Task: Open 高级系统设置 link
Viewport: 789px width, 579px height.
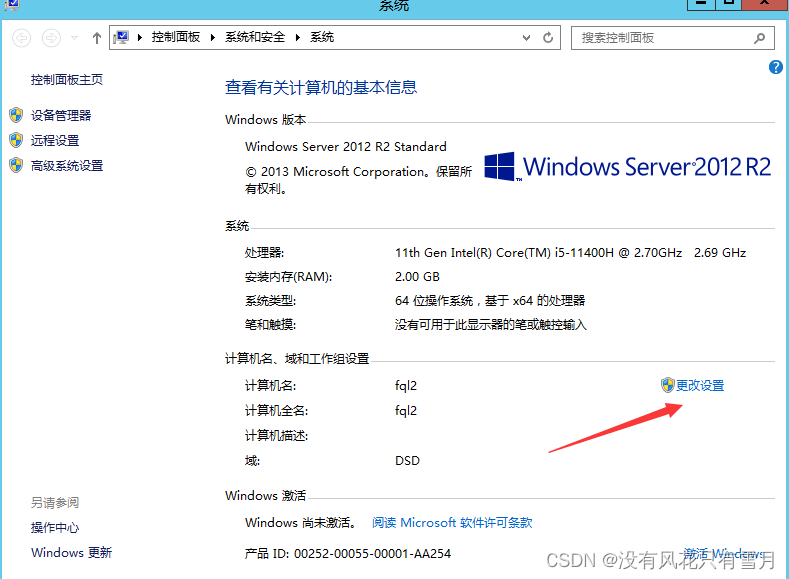Action: pos(67,166)
